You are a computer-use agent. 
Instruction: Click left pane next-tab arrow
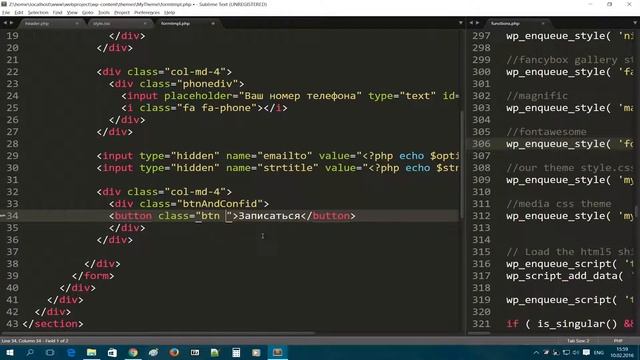11,23
